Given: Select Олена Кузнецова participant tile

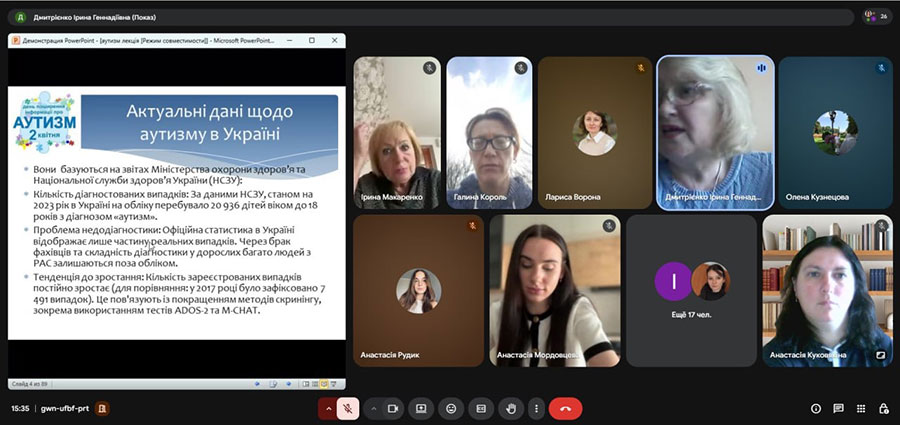Looking at the screenshot, I should click(835, 133).
